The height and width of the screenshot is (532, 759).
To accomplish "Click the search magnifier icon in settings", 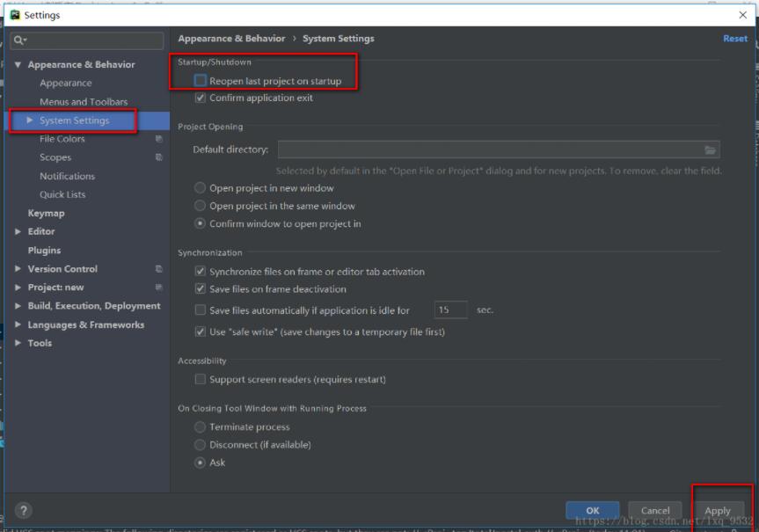I will click(19, 40).
